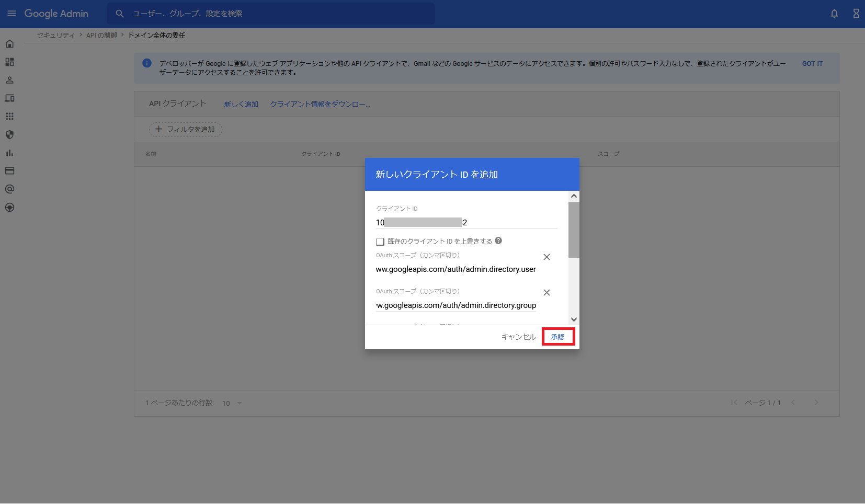Remove the admin.directory.user scope
Viewport: 865px width, 504px height.
(547, 257)
